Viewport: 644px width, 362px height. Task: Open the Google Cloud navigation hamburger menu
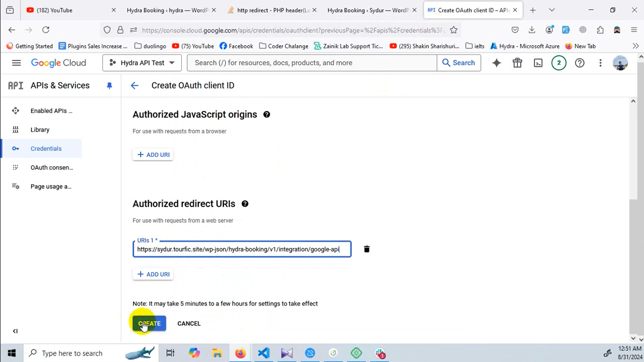(x=16, y=63)
